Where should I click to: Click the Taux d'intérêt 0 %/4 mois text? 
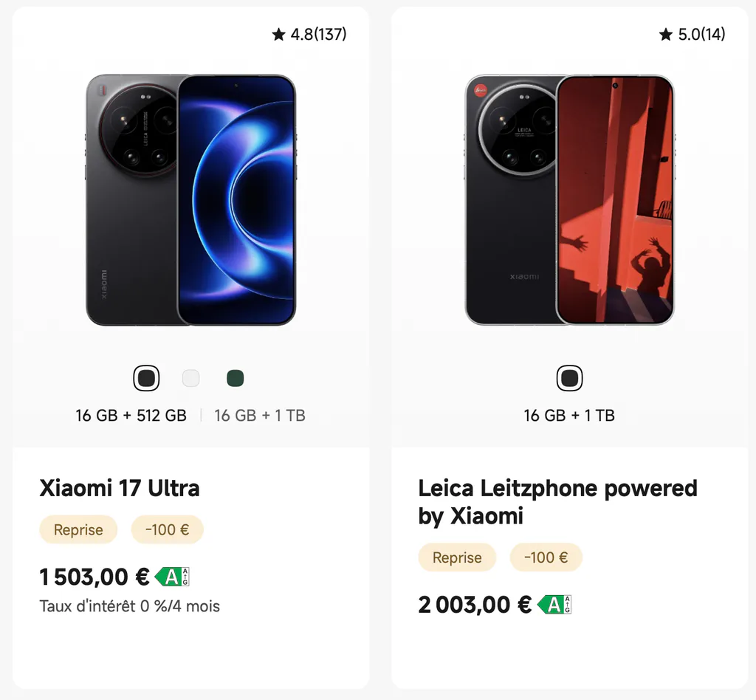pyautogui.click(x=130, y=606)
